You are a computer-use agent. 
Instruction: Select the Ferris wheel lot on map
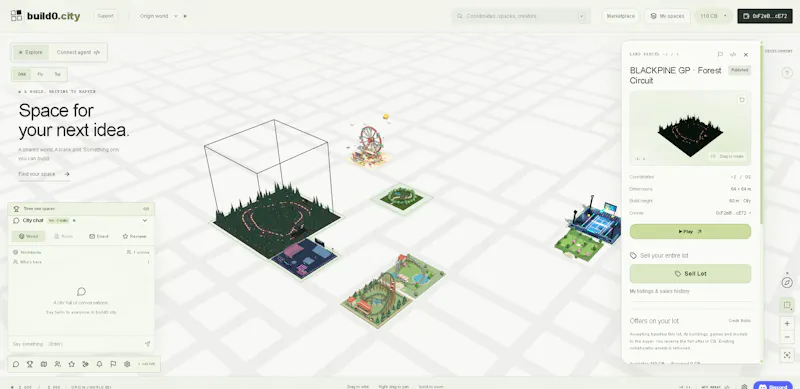click(x=370, y=144)
